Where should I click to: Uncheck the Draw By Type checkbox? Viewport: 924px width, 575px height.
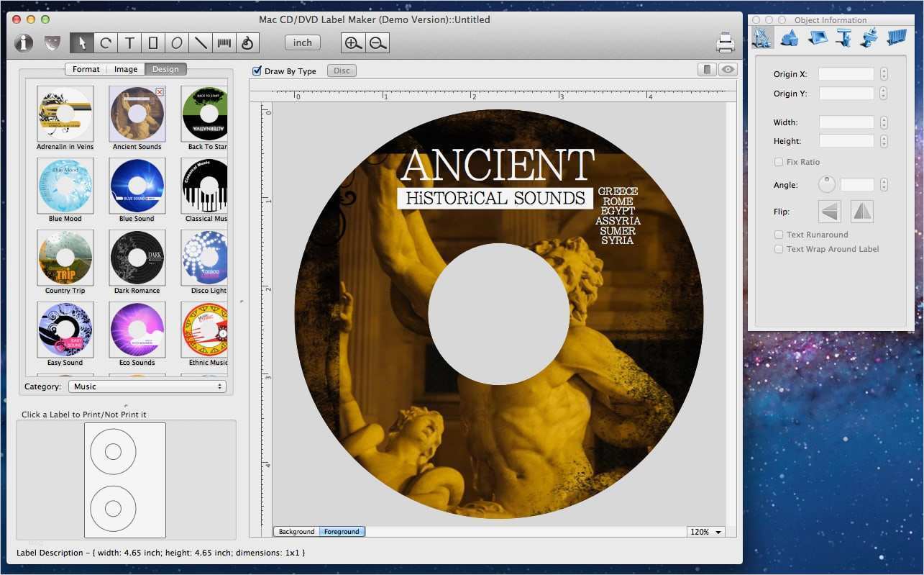click(257, 71)
